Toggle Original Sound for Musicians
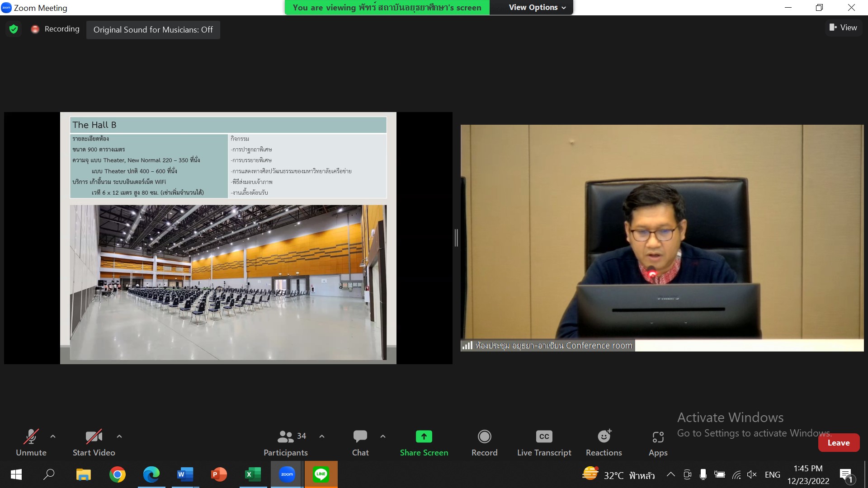 [153, 30]
